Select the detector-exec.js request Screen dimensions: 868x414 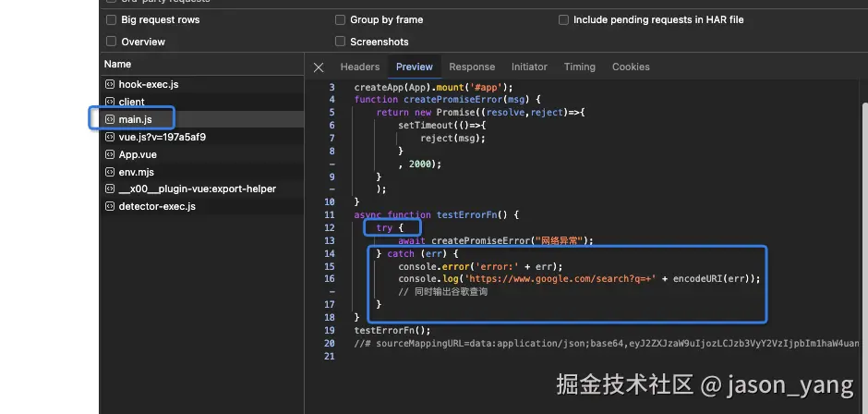202,206
